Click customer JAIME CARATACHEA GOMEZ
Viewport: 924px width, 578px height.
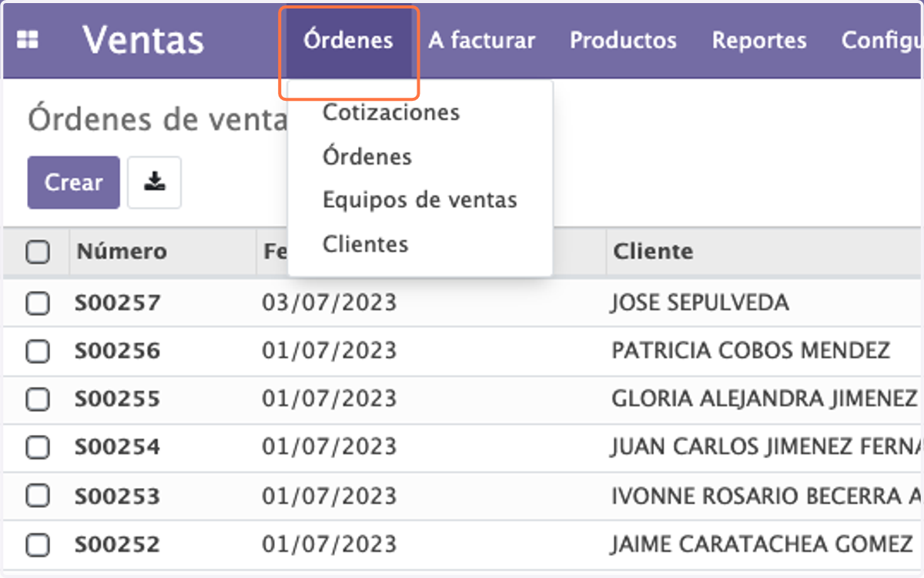pyautogui.click(x=762, y=544)
